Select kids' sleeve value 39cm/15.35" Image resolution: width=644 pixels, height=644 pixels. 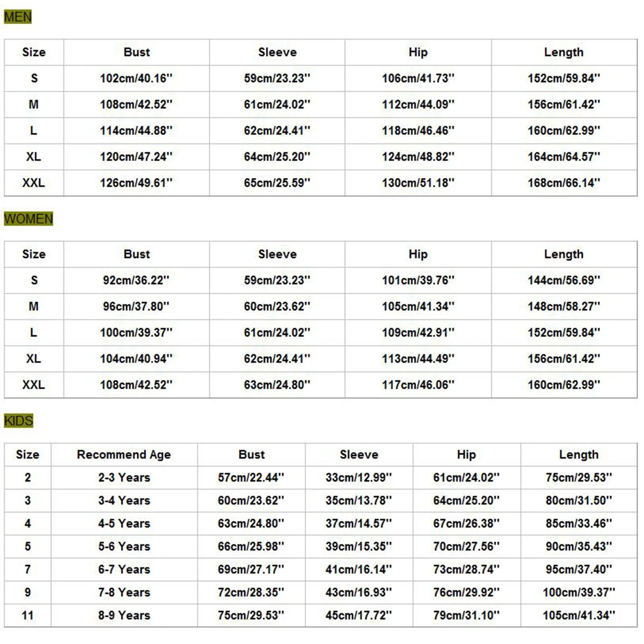359,547
